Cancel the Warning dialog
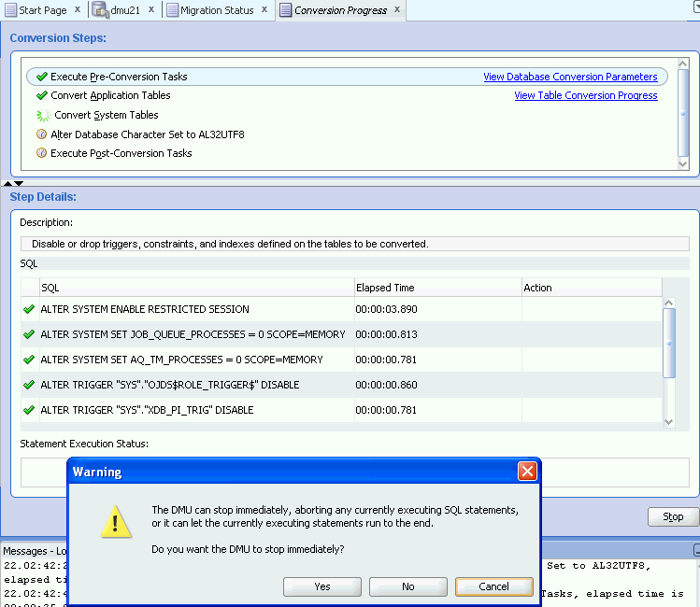 [493, 587]
